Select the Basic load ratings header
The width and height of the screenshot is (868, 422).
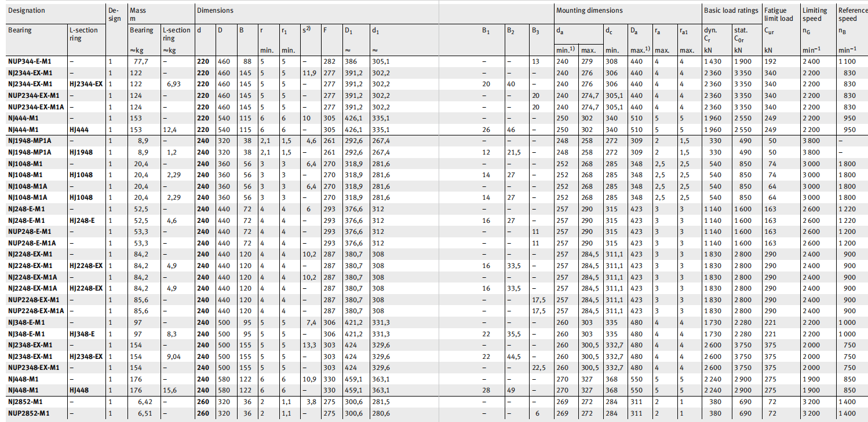pyautogui.click(x=731, y=10)
